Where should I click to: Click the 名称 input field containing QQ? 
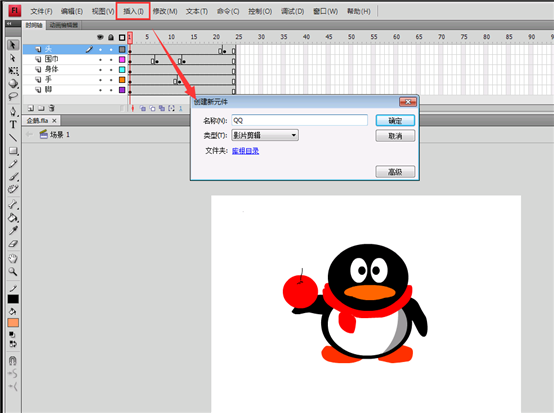(300, 120)
